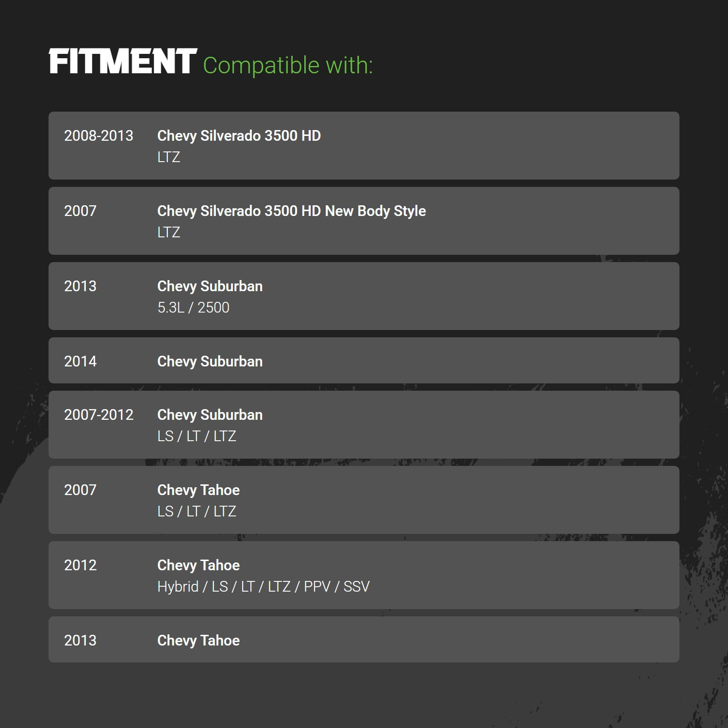Screen dimensions: 728x728
Task: Select the 2007 Chevy Tahoe row
Action: [x=364, y=500]
